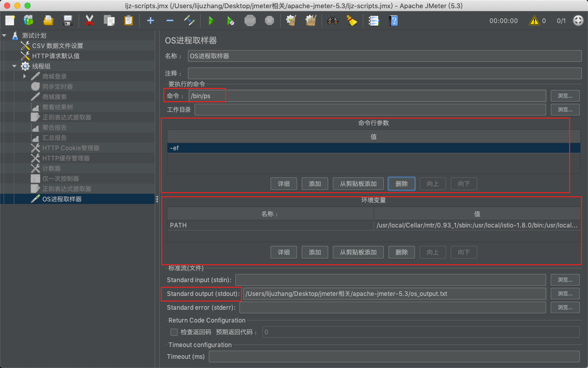Click the Timeout (ms) input field

[394, 356]
